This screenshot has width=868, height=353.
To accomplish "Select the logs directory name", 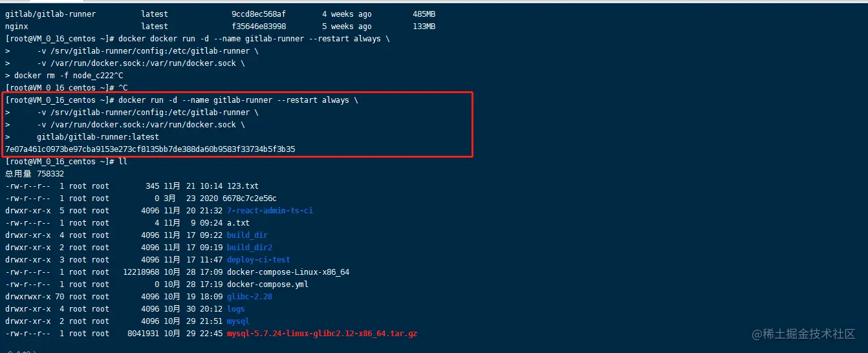I will click(236, 309).
